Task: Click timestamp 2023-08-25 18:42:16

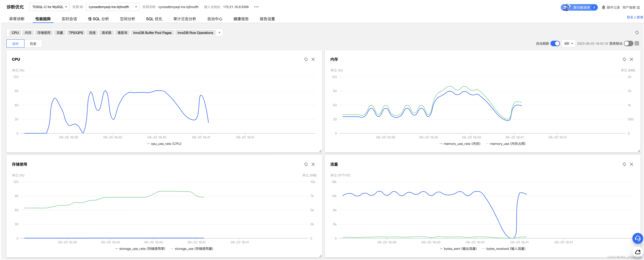Action: 592,44
